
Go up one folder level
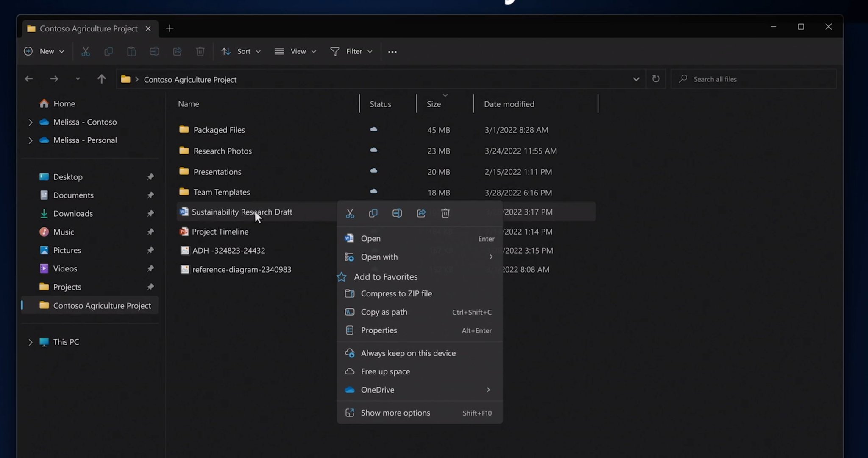101,79
